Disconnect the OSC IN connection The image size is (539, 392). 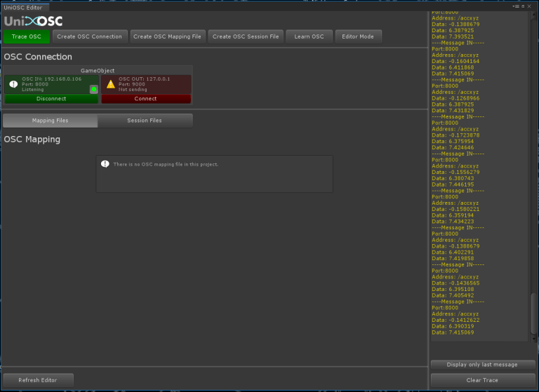(x=51, y=99)
